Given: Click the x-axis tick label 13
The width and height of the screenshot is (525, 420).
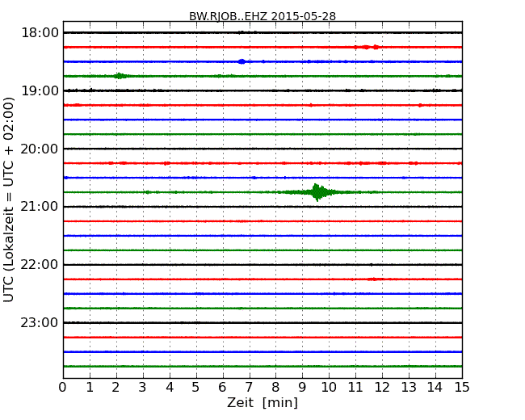Looking at the screenshot, I should pyautogui.click(x=409, y=388).
